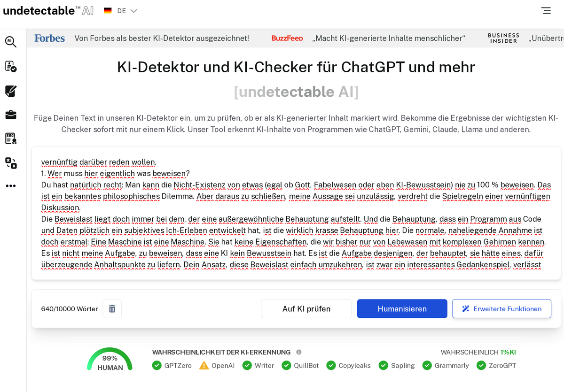The image size is (564, 392).
Task: Click the warning triangle next to OpenAI
Action: point(204,365)
